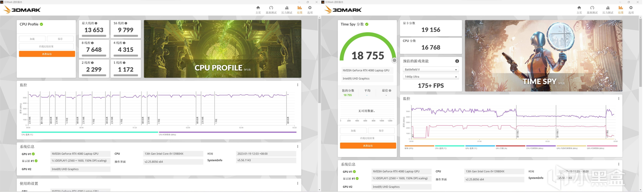Click the info icon beside 16 线程
Screen dimensions: 644x196
(126, 23)
